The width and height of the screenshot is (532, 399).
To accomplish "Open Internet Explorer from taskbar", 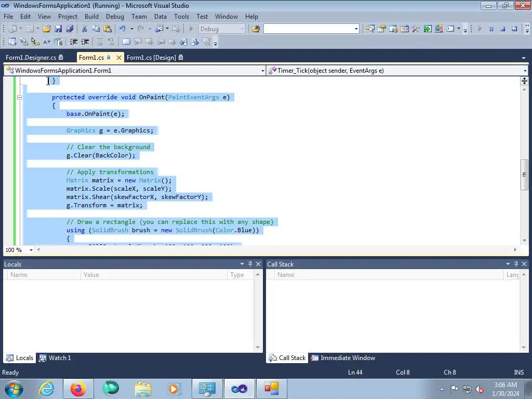I will coord(46,389).
